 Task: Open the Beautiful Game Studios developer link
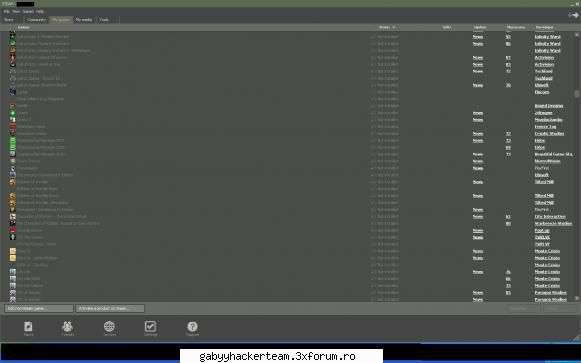(x=554, y=154)
